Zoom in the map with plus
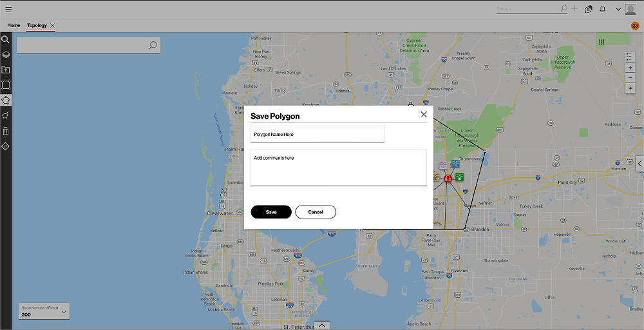The width and height of the screenshot is (644, 330). point(630,68)
